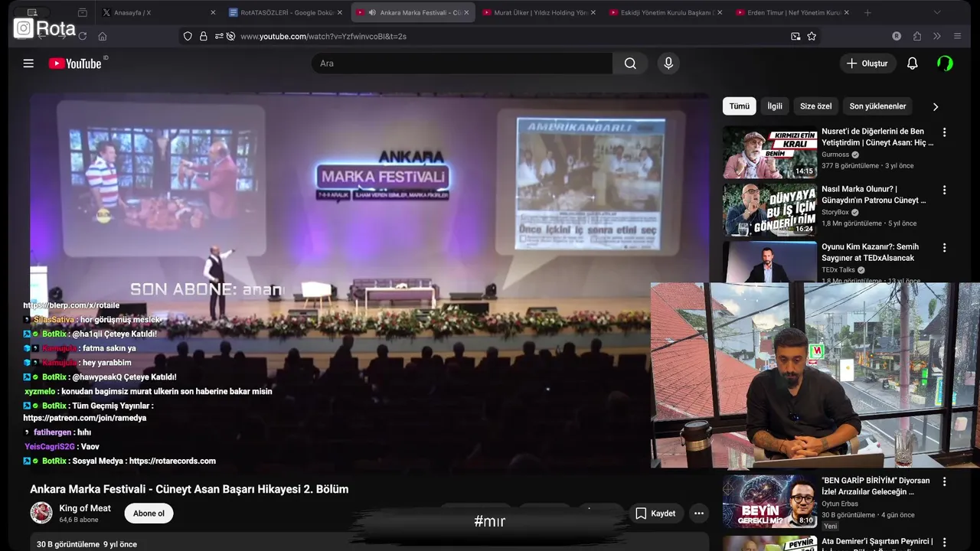The height and width of the screenshot is (551, 980).
Task: List all tabs dropdown arrow
Action: (937, 13)
